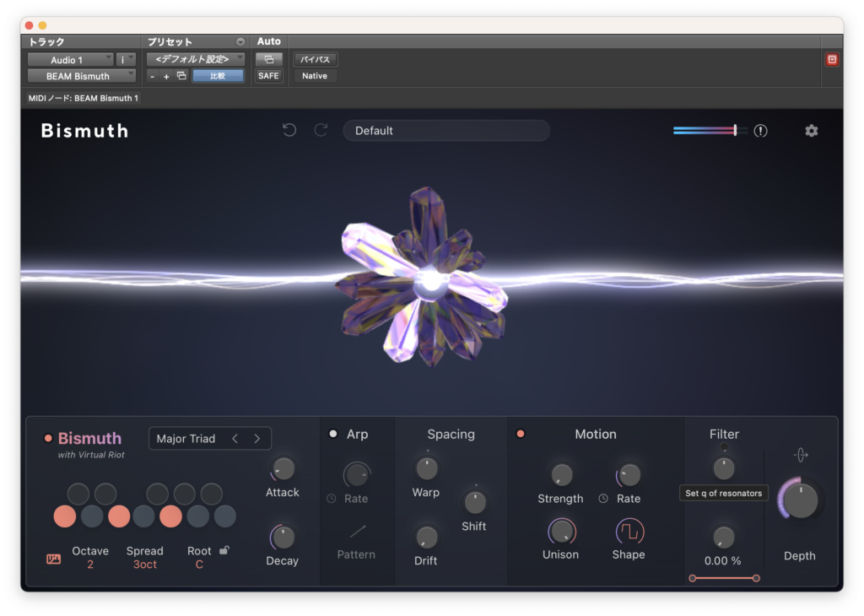Click the Arp Pattern arrow icon
The image size is (864, 616).
point(357,531)
